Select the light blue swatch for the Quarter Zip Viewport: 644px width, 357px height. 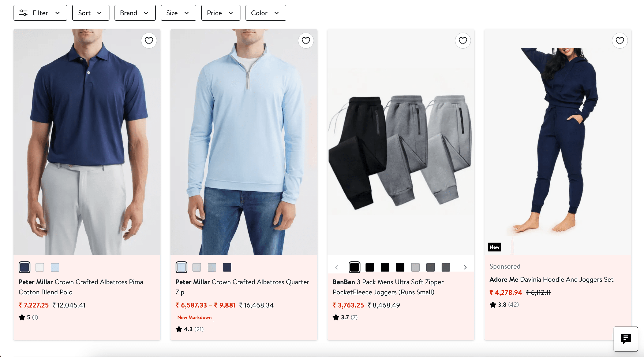tap(181, 267)
